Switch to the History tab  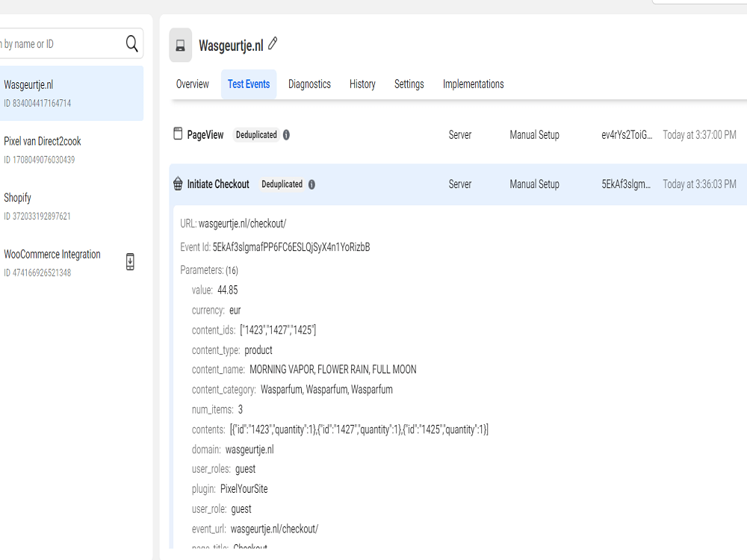tap(362, 84)
